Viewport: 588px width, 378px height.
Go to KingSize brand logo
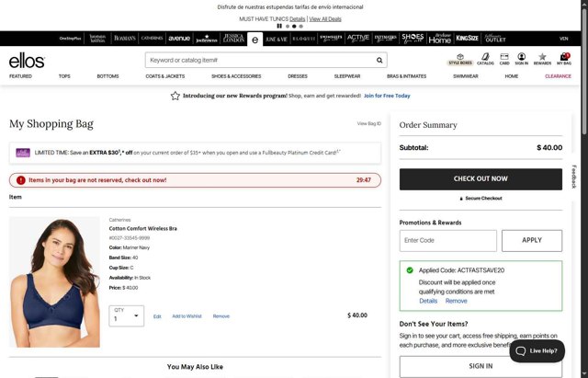tap(467, 39)
